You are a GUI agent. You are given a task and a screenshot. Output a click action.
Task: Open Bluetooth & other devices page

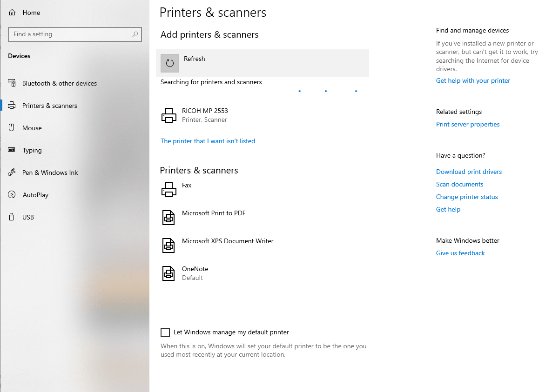click(59, 83)
